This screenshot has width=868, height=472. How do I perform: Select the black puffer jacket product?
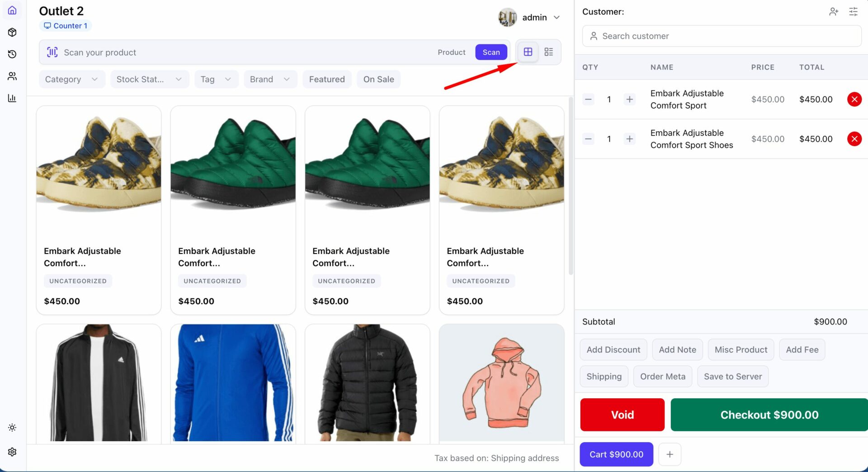[x=368, y=383]
